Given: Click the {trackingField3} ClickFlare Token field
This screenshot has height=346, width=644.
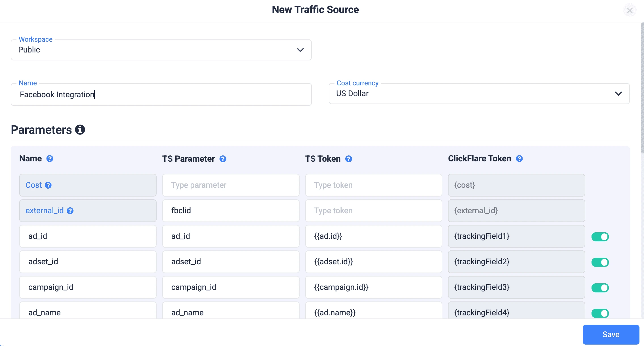Looking at the screenshot, I should point(516,287).
